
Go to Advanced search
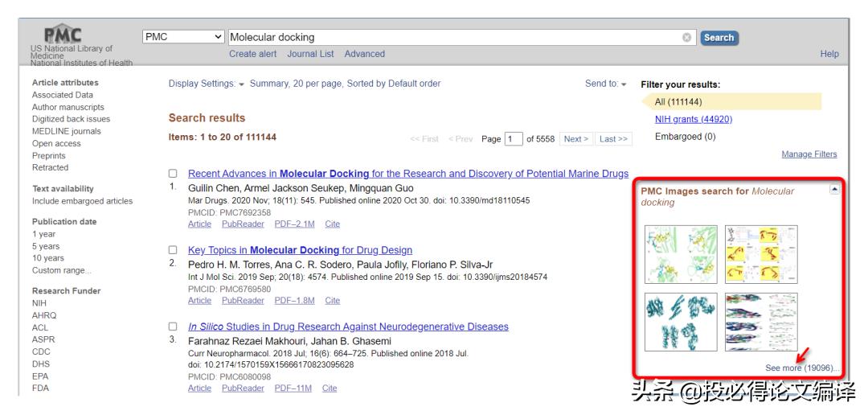coord(364,54)
